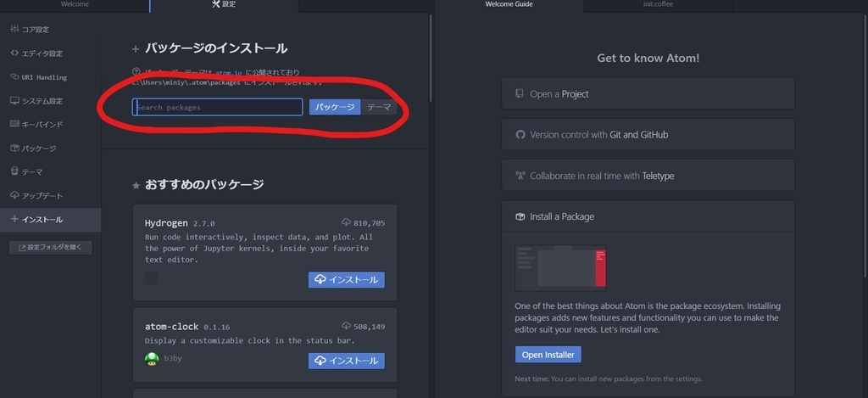This screenshot has width=868, height=398.
Task: Click the question mark help icon
Action: tap(136, 71)
